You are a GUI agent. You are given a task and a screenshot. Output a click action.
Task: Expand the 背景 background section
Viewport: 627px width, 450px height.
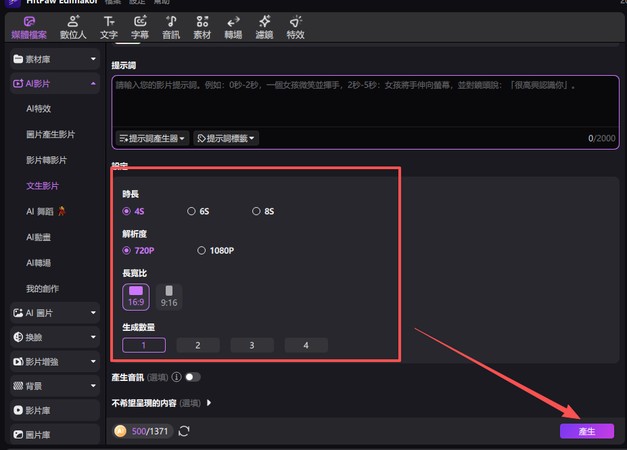[55, 386]
